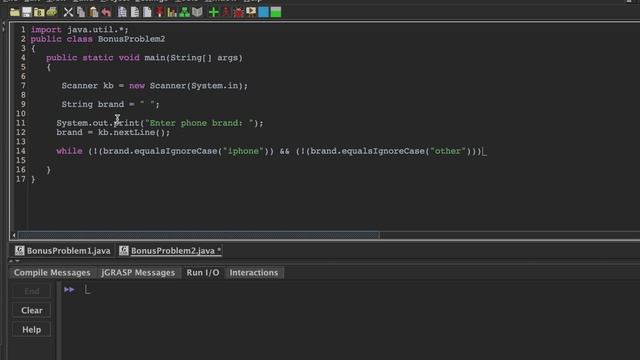Open the Compile Messages tab

click(52, 273)
